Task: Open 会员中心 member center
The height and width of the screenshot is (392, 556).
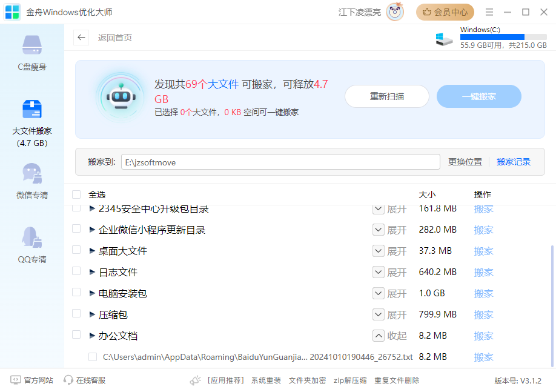Action: [x=445, y=12]
